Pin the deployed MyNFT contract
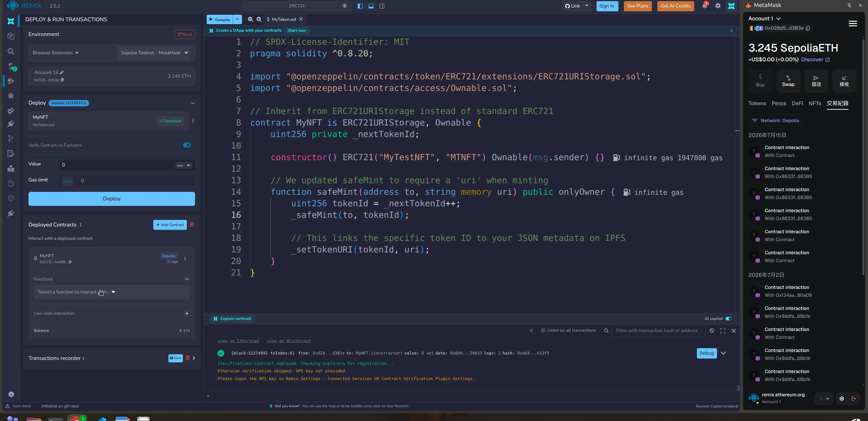The width and height of the screenshot is (868, 421). click(35, 258)
